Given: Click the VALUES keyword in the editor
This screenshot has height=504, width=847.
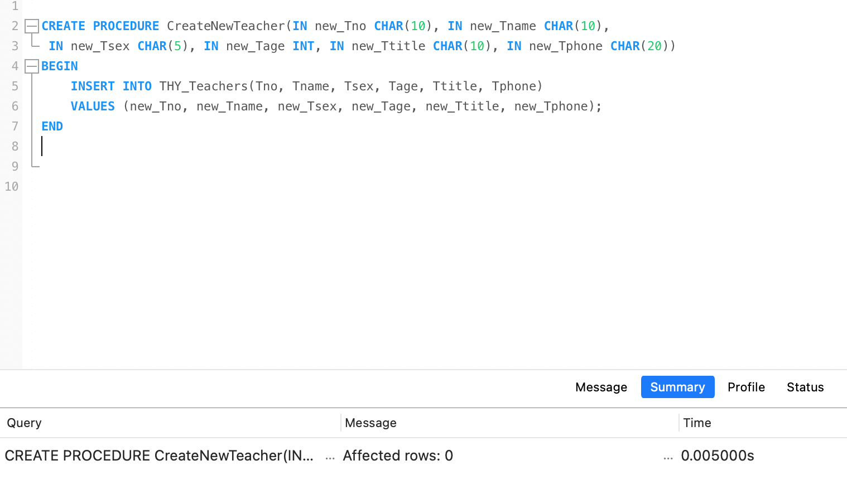Looking at the screenshot, I should coord(93,106).
